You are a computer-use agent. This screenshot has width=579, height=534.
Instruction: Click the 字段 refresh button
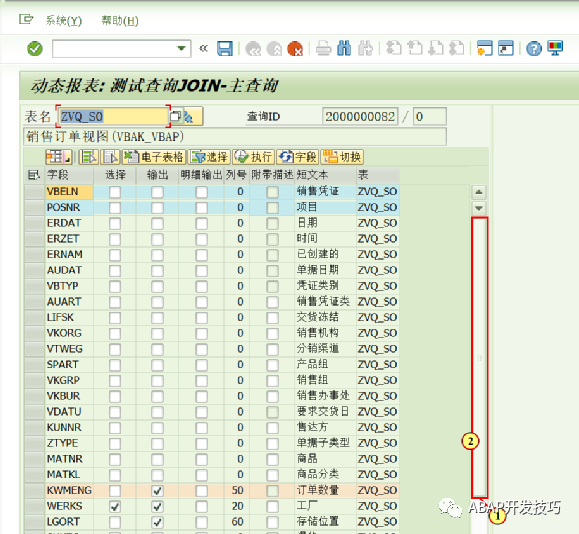298,157
